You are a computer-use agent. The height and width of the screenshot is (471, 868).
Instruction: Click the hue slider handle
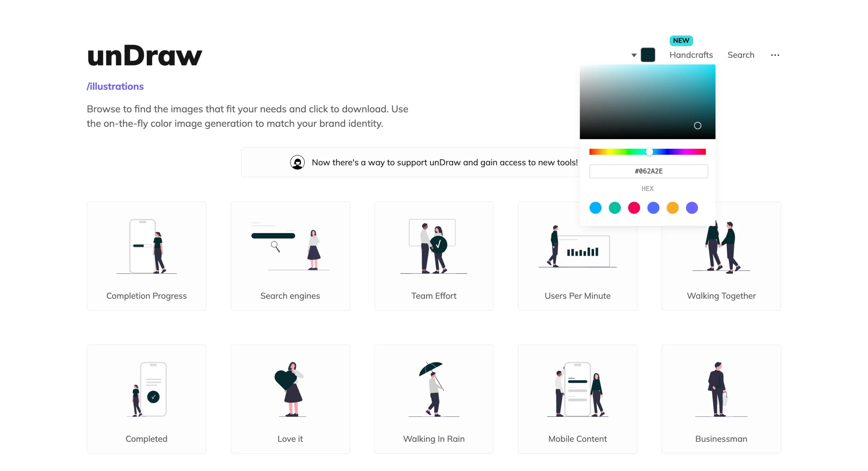point(649,152)
